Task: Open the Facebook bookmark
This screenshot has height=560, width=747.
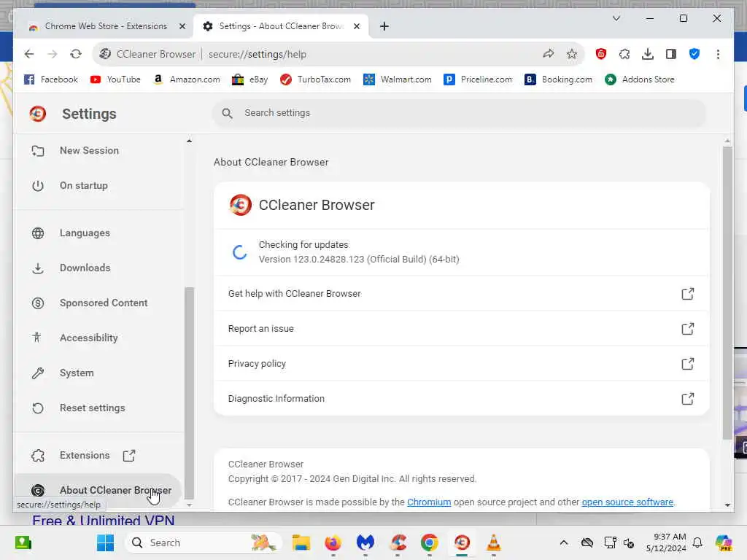Action: click(x=50, y=79)
